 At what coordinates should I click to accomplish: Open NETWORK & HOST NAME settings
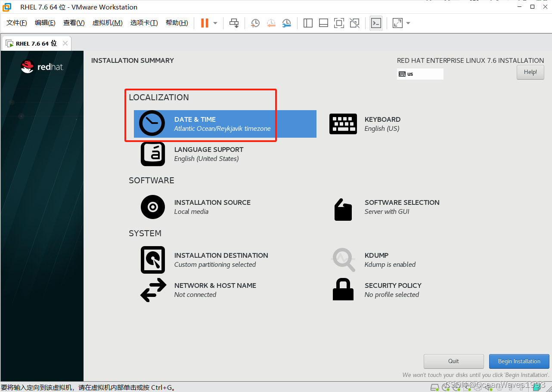198,290
